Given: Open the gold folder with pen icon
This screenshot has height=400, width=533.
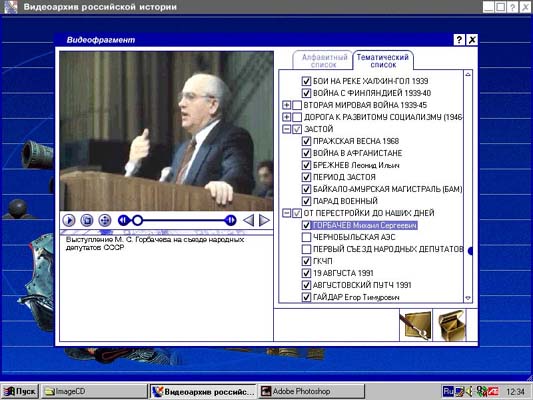Looking at the screenshot, I should point(416,325).
